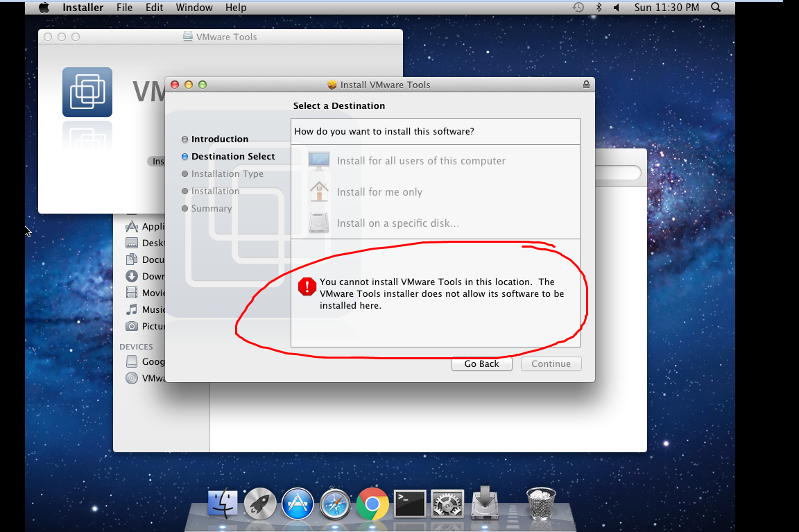
Task: Select Install for all users of this computer
Action: click(x=421, y=161)
